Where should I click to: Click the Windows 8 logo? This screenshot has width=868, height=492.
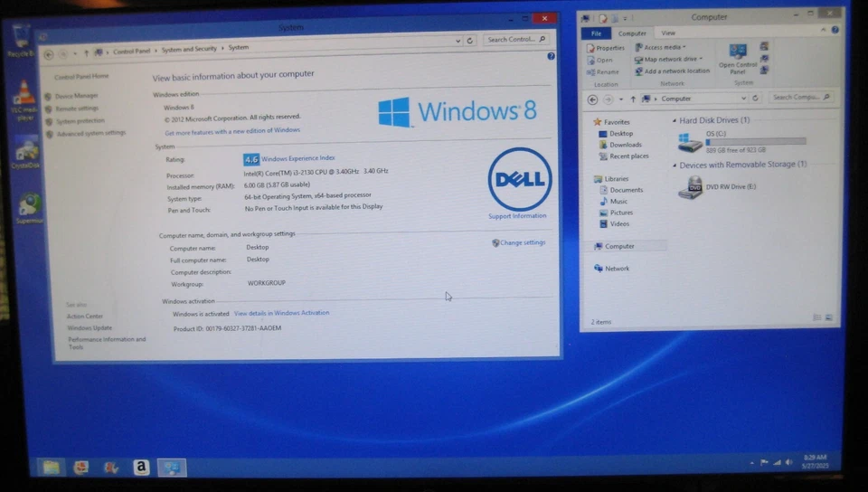[458, 111]
